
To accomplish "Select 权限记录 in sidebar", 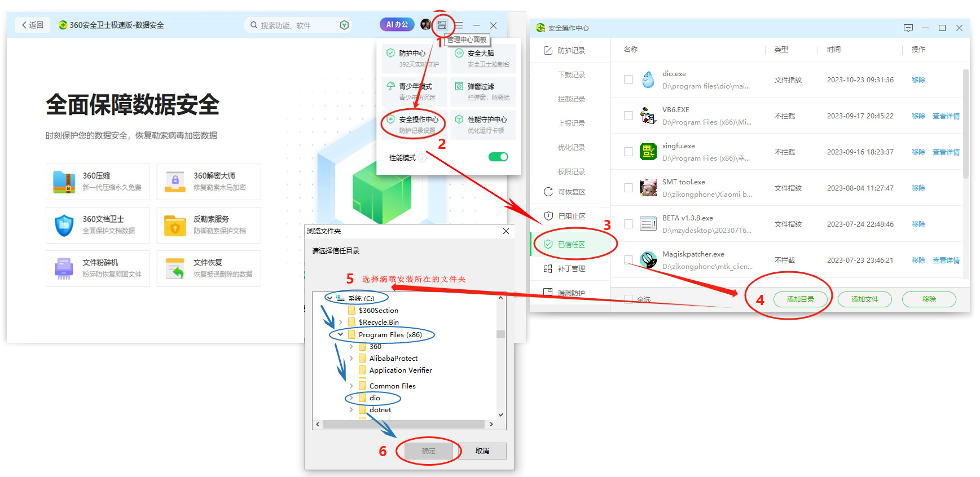I will pos(570,171).
